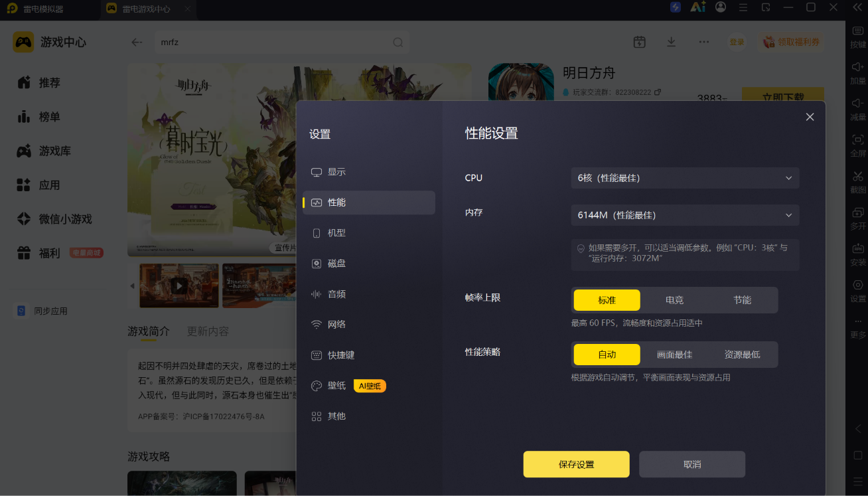Image resolution: width=868 pixels, height=496 pixels.
Task: Click the blue lightning booster icon
Action: [676, 7]
